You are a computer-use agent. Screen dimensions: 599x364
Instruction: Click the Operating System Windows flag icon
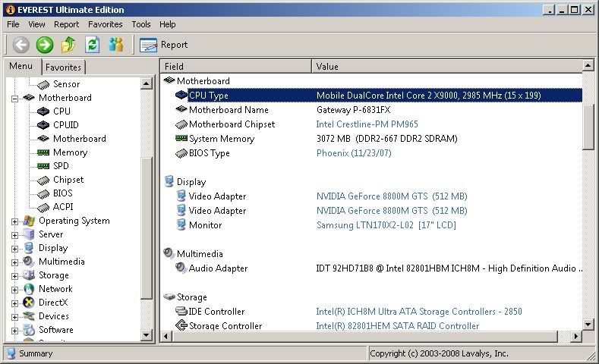click(x=29, y=221)
